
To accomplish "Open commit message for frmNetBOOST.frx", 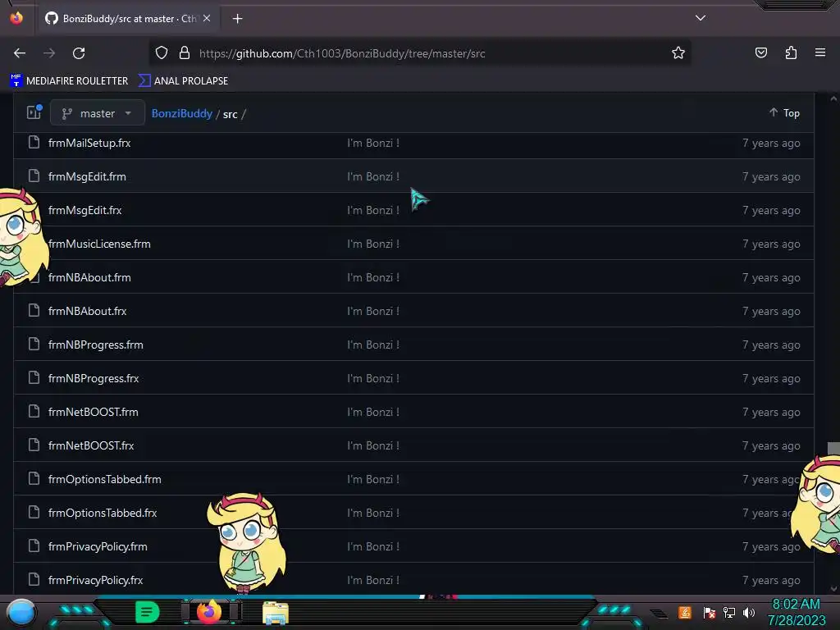I will point(373,445).
